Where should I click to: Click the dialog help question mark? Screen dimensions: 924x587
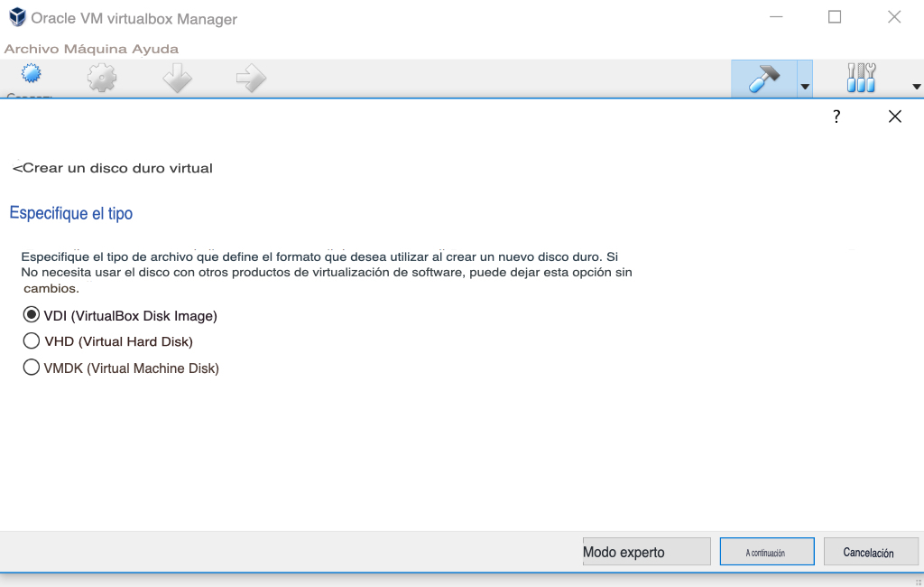tap(836, 116)
